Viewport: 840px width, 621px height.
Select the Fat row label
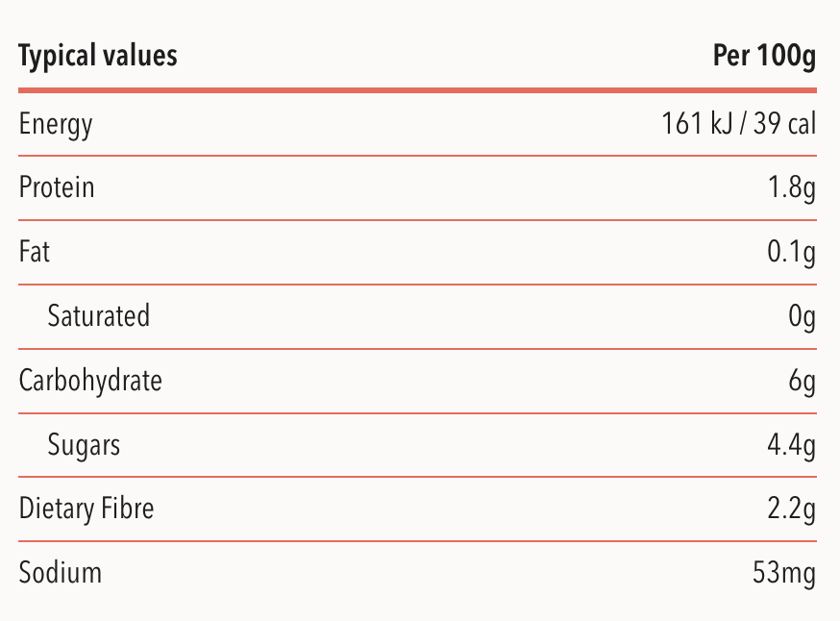35,252
